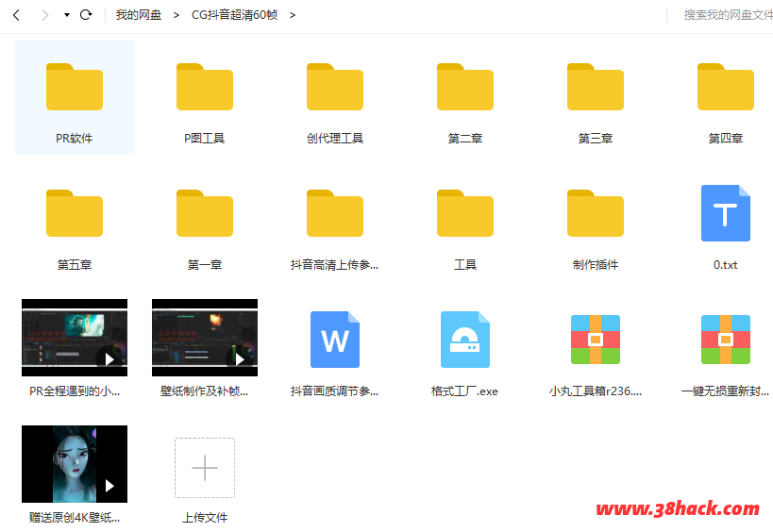Select the 格式工厂.exe installer icon
Image resolution: width=773 pixels, height=532 pixels.
point(465,340)
